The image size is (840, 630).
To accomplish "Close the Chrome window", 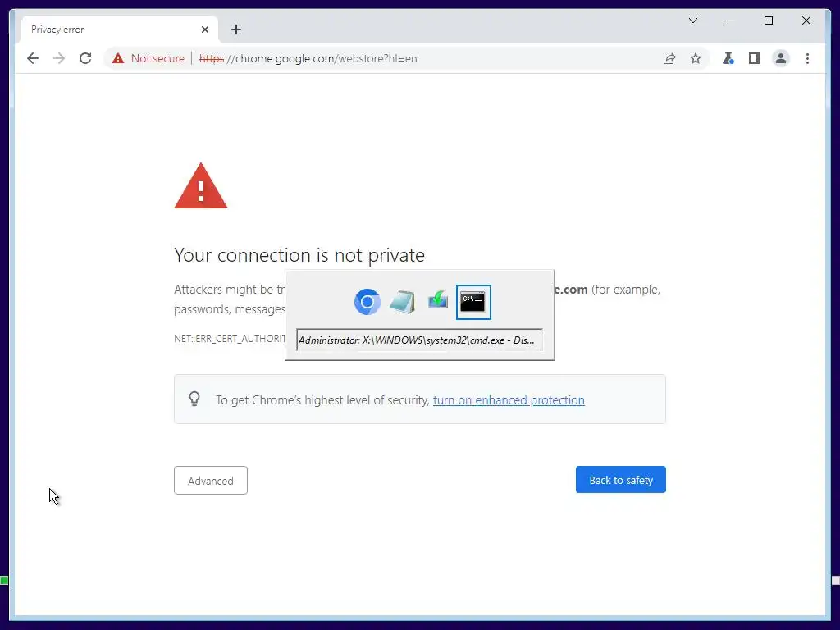I will click(806, 21).
